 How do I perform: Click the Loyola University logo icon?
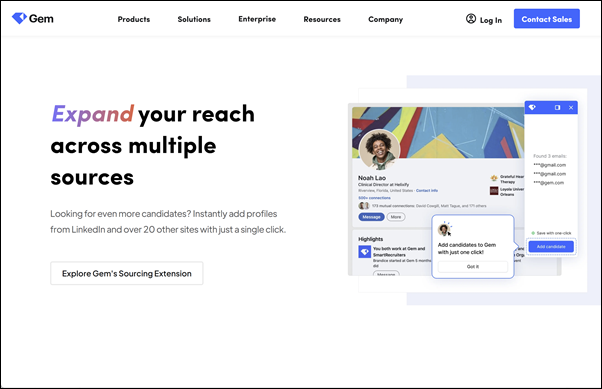tap(494, 190)
